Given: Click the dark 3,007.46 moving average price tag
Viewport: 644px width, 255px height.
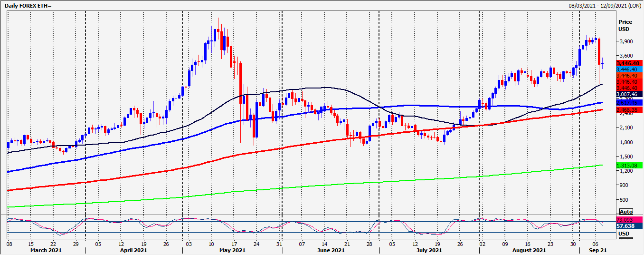Looking at the screenshot, I should pos(629,95).
